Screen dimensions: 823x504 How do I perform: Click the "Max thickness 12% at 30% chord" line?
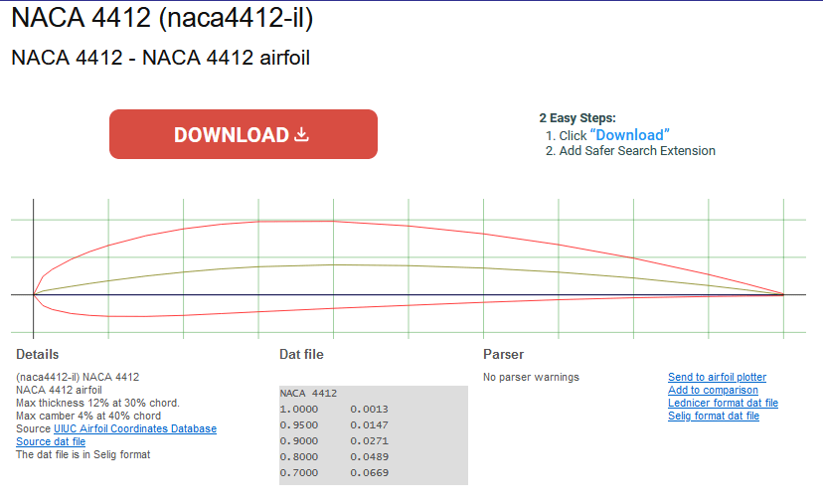97,404
